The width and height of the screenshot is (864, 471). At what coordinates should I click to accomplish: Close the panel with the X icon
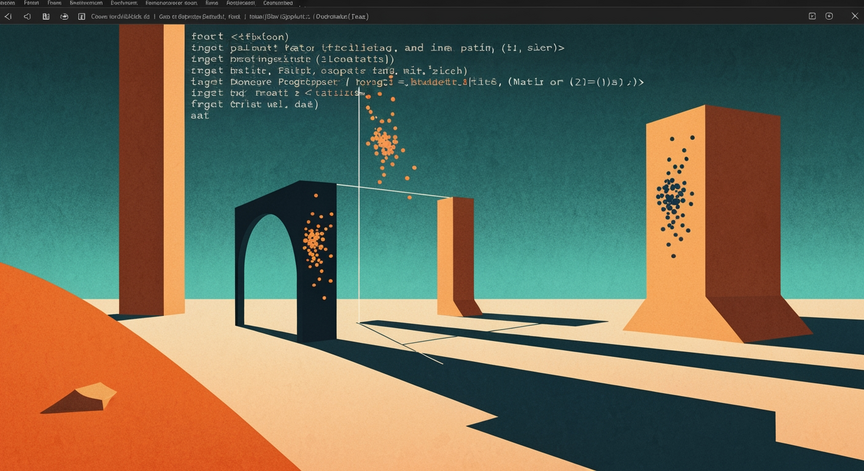click(855, 16)
